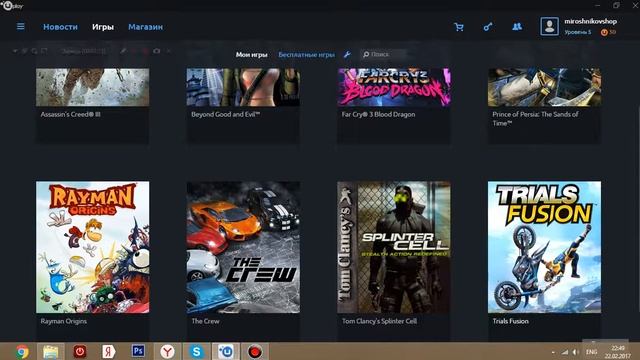Open the Far Cry 3 Blood Dragon cover
Image resolution: width=640 pixels, height=360 pixels.
[394, 87]
